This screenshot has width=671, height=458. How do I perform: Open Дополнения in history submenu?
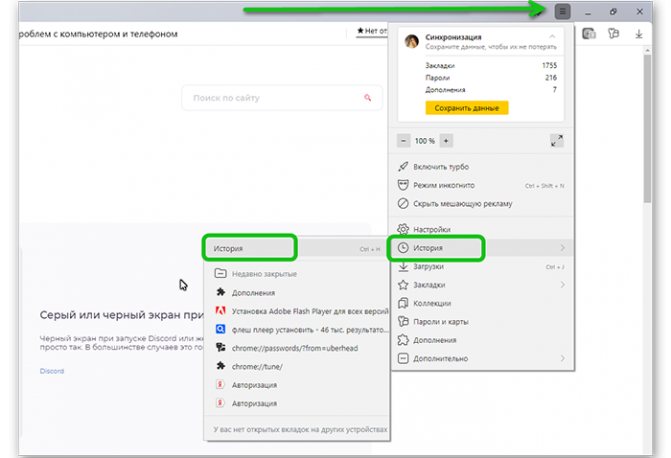pos(297,293)
